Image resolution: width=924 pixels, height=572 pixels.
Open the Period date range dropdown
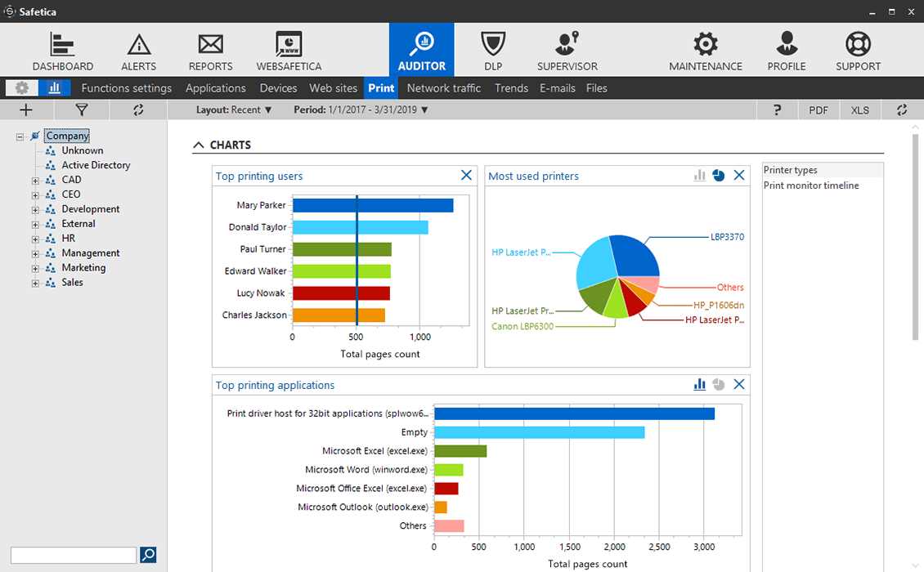point(361,109)
